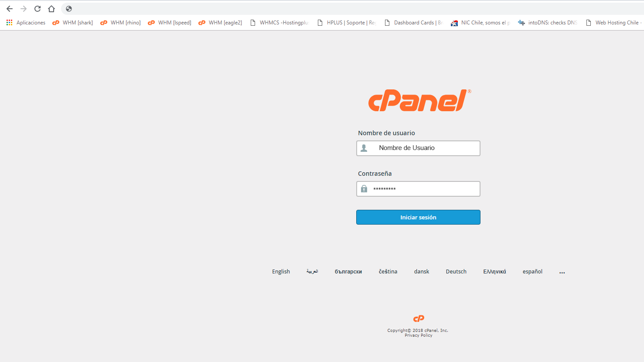Focus the Contraseña password field

(418, 189)
